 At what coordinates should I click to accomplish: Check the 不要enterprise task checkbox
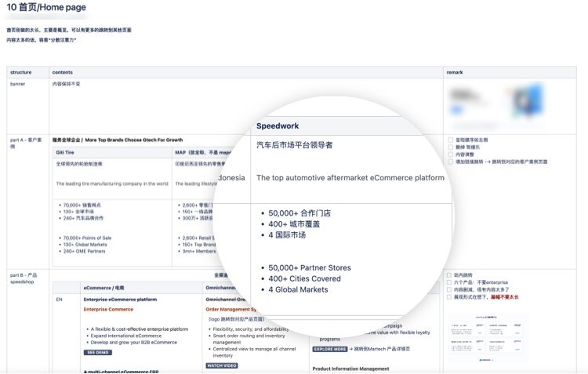[x=448, y=282]
